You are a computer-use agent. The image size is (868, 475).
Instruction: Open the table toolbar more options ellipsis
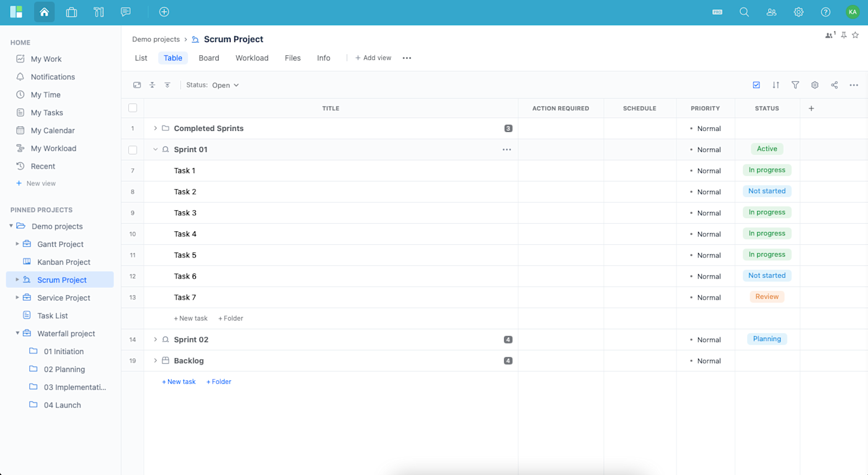854,85
